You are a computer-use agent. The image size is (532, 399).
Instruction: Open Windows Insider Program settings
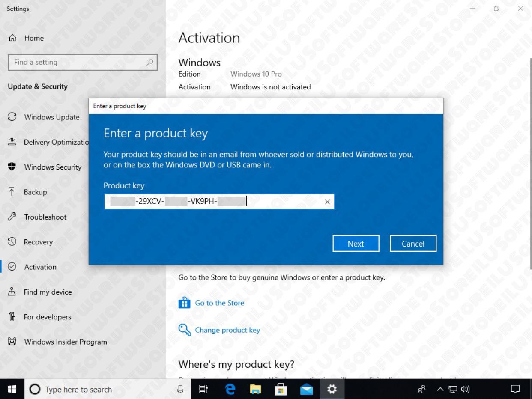coord(65,342)
